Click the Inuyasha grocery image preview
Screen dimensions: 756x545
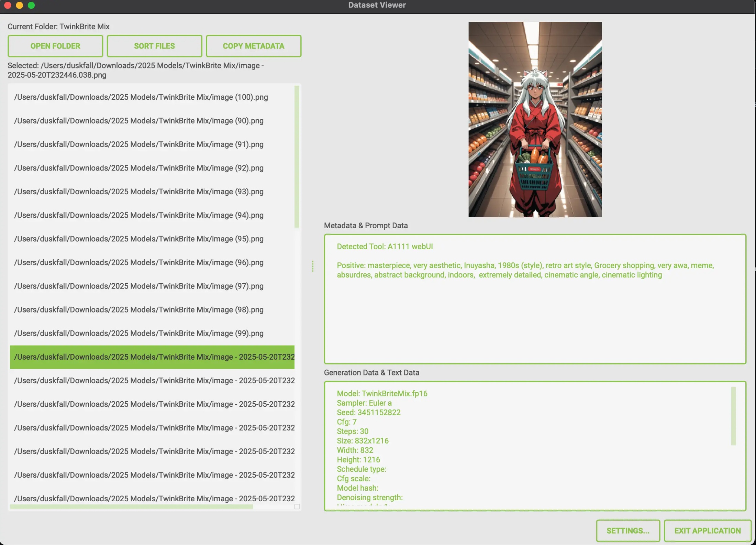(x=535, y=120)
